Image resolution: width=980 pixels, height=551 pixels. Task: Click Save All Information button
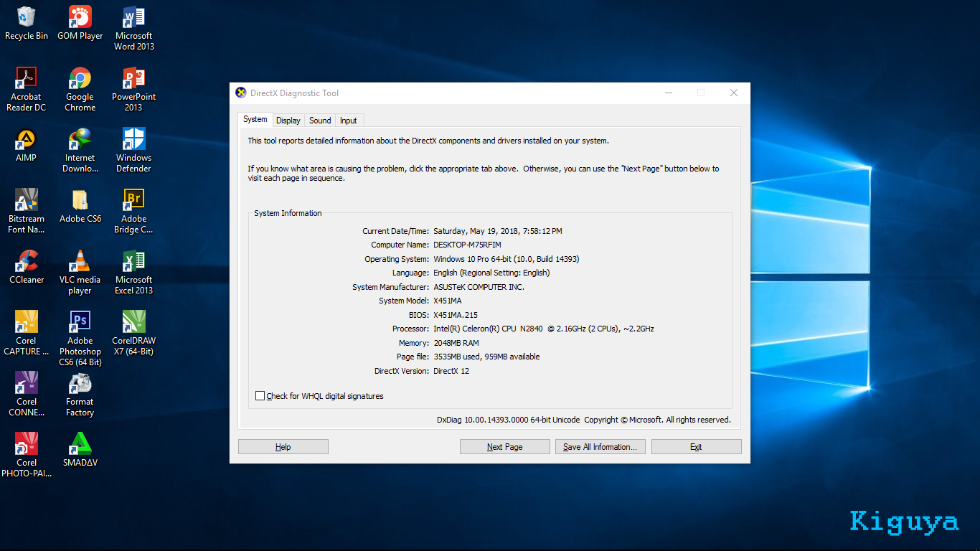[x=600, y=447]
